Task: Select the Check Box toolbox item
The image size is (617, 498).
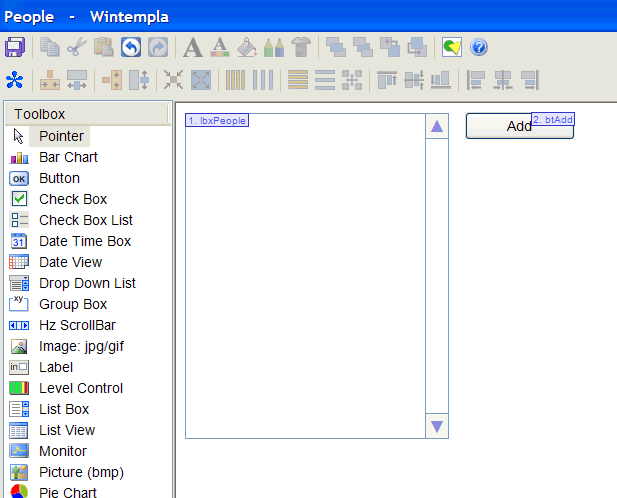Action: pos(73,199)
